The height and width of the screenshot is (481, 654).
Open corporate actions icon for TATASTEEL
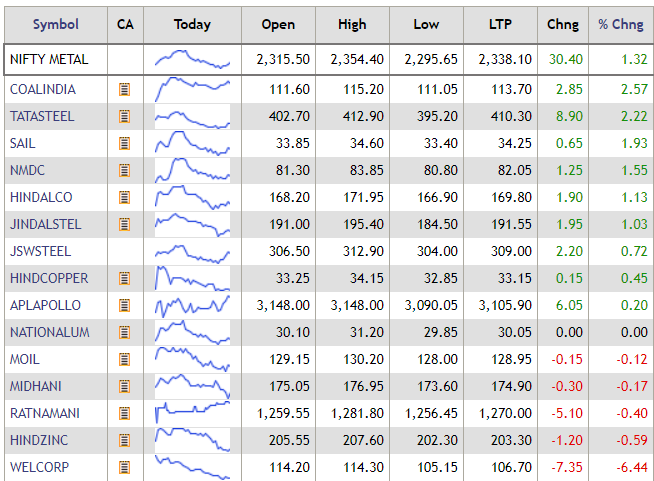coord(124,116)
